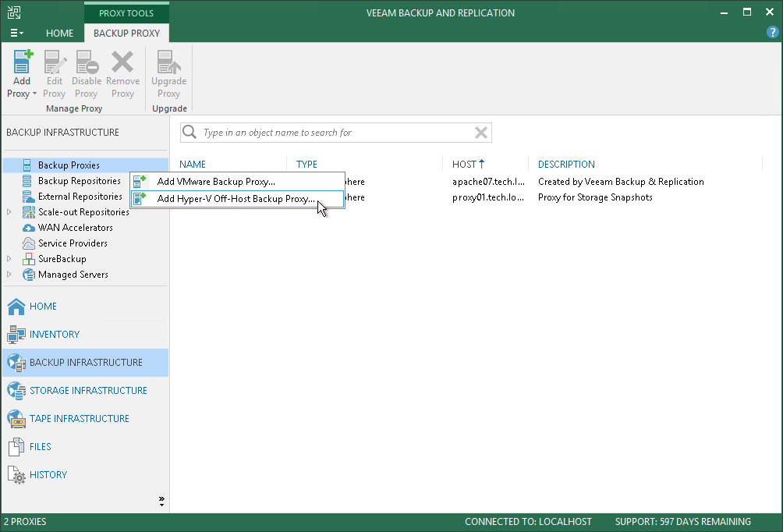Click 'Created by Veeam Backup & Replication' description

click(x=621, y=182)
